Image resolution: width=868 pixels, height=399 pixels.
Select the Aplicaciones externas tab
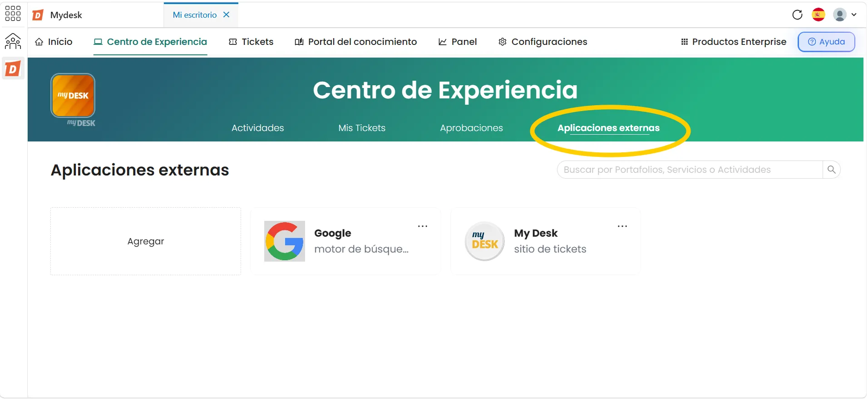pos(608,128)
